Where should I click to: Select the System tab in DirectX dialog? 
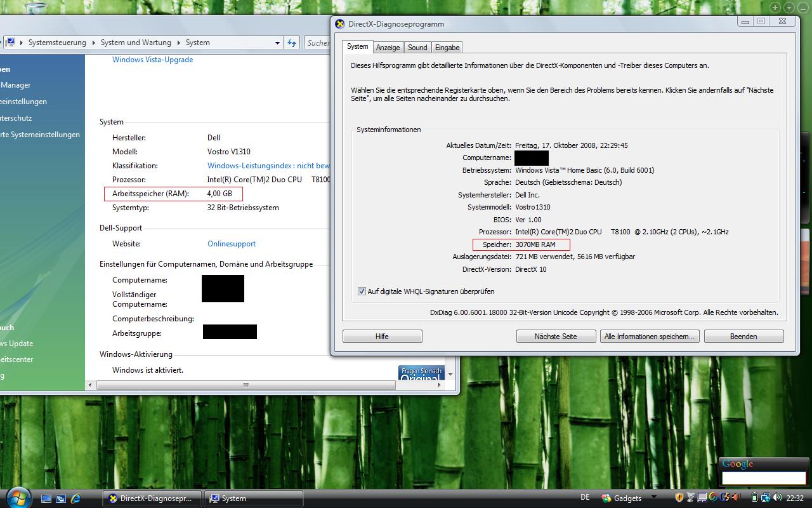(357, 46)
